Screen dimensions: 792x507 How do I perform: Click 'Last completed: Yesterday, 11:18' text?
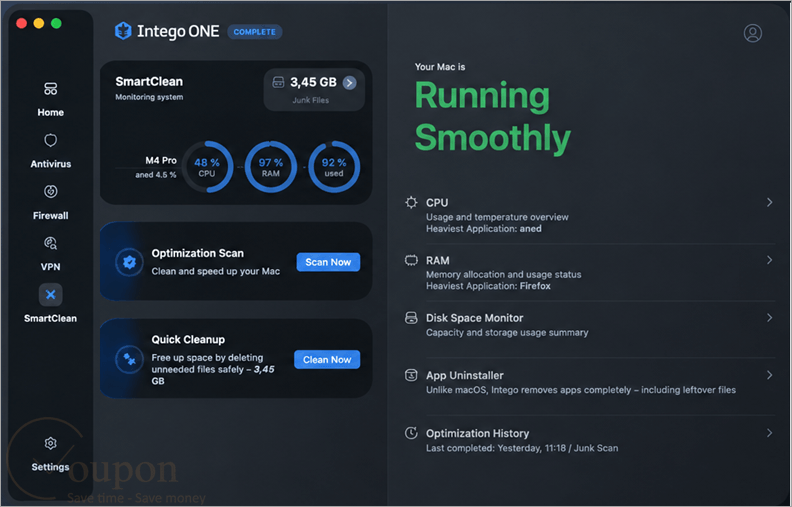496,448
